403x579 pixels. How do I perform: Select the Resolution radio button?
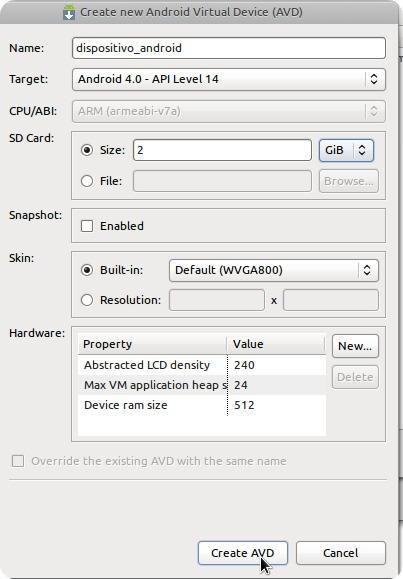[87, 300]
